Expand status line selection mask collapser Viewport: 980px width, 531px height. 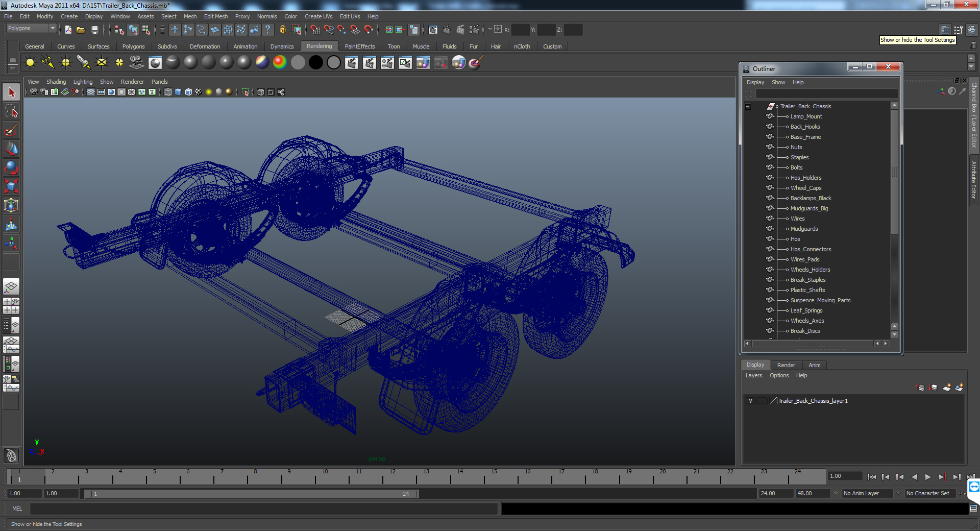(x=163, y=30)
